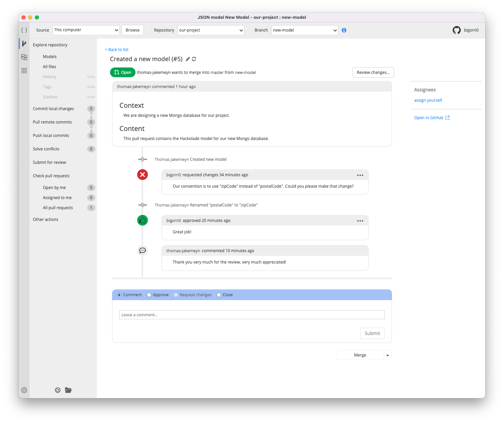Select the Comment radio option
Image resolution: width=504 pixels, height=423 pixels.
pos(119,294)
